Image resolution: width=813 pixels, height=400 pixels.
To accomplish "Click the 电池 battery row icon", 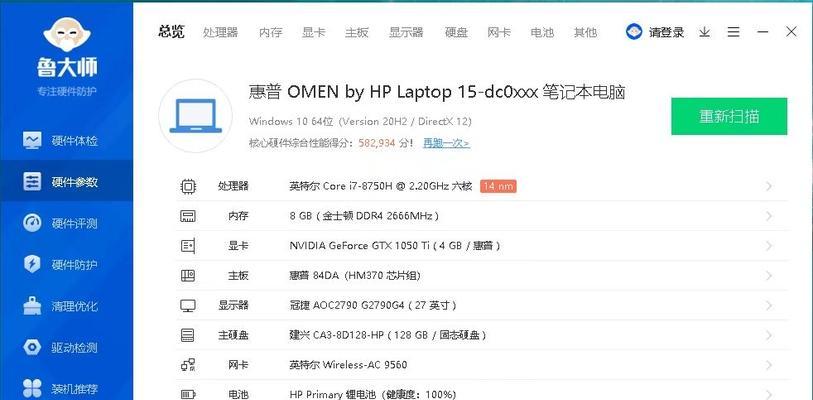I will point(188,395).
